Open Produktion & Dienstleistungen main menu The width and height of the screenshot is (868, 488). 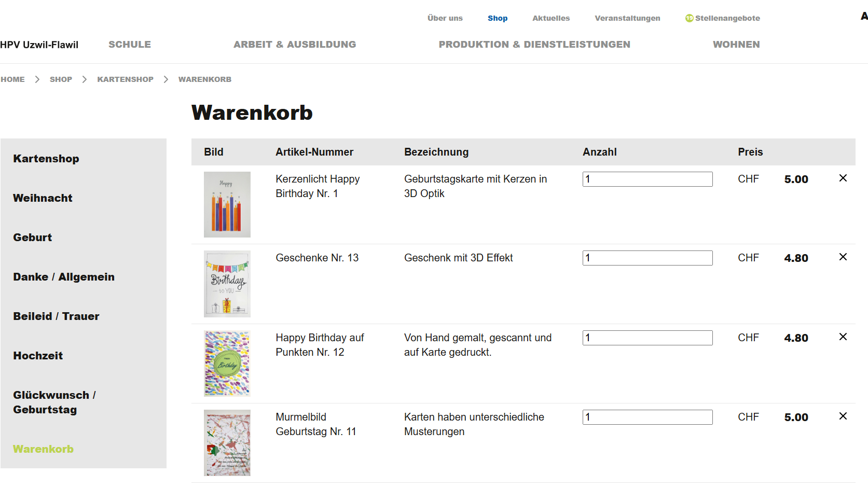[x=534, y=45]
